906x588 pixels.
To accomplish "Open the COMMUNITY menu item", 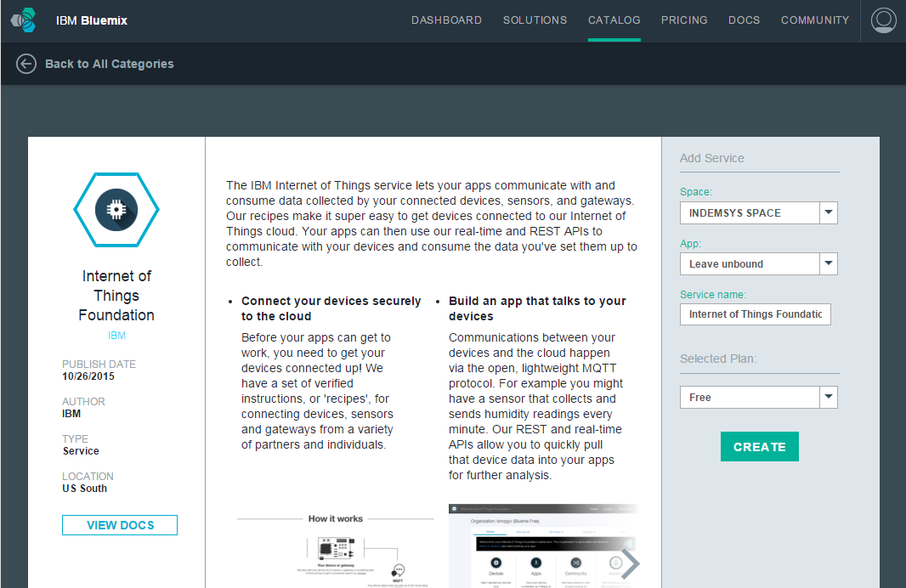I will 815,20.
